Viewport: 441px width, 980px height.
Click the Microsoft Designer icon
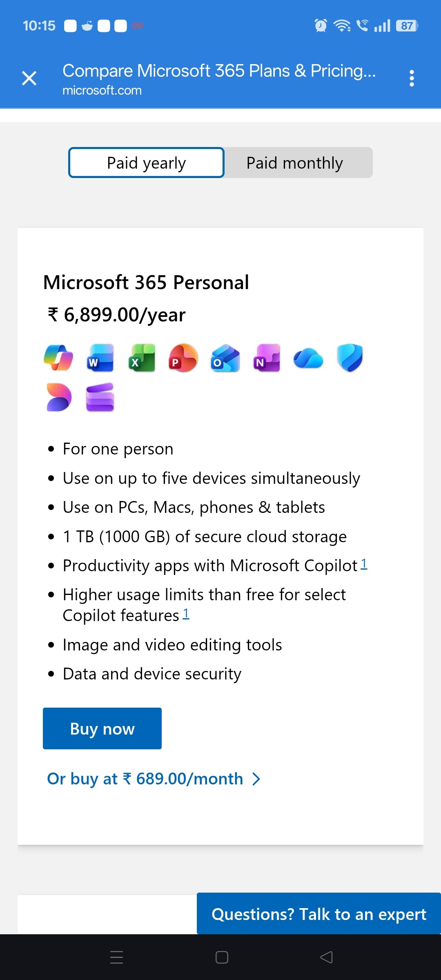[59, 397]
